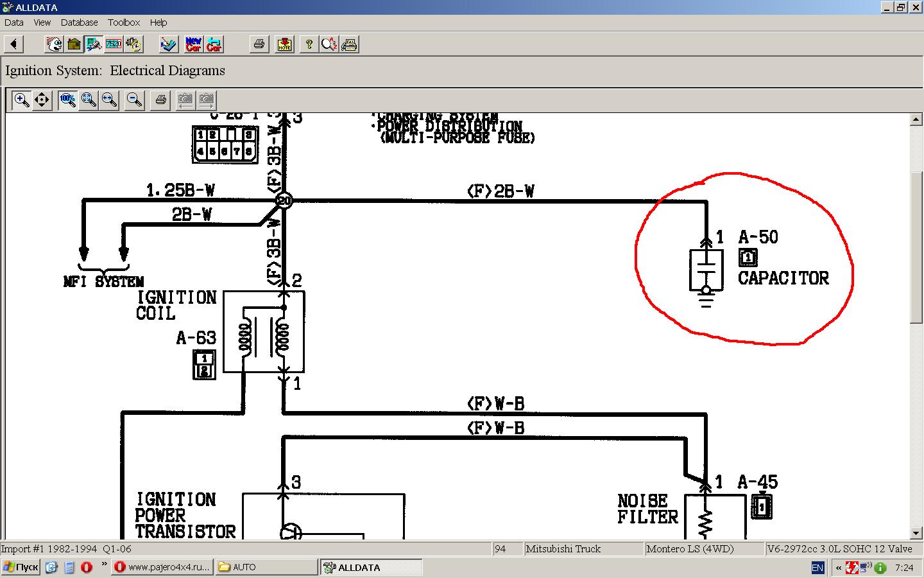The height and width of the screenshot is (578, 924).
Task: Click the previous Car arrow icon
Action: pyautogui.click(x=214, y=44)
